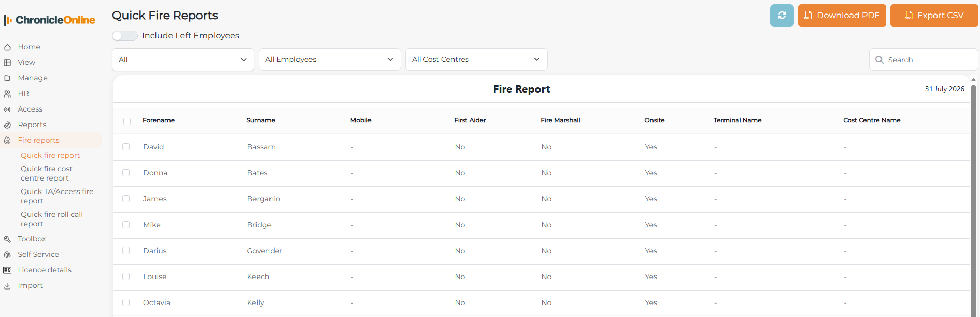The height and width of the screenshot is (317, 980).
Task: Click the Toolbox wrench icon
Action: [7, 239]
